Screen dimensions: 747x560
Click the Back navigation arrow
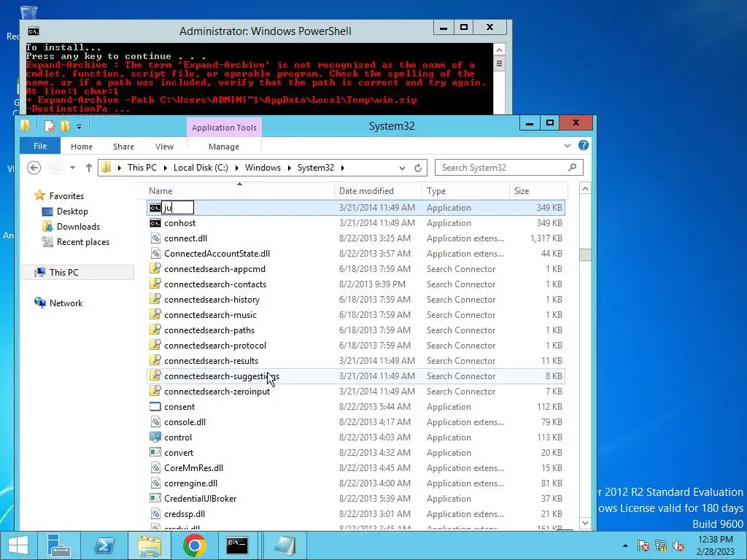click(34, 168)
